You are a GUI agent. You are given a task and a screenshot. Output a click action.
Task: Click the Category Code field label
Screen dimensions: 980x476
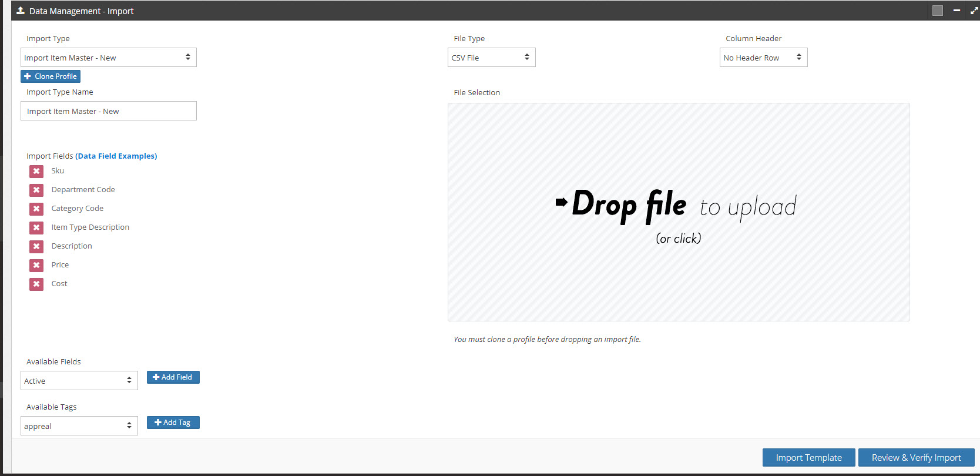78,209
